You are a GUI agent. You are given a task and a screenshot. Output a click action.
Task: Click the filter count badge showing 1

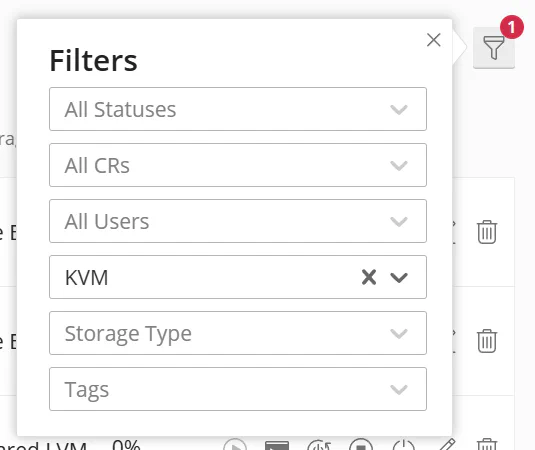pyautogui.click(x=511, y=27)
